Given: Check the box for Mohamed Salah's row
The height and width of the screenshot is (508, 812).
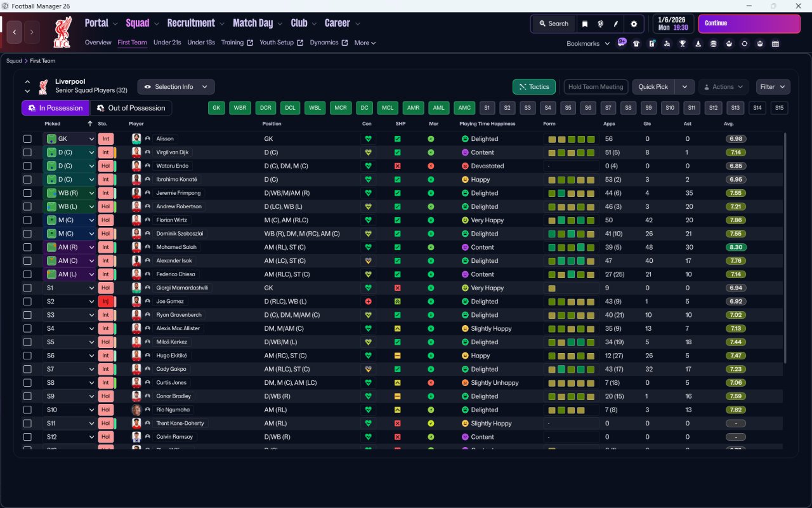Looking at the screenshot, I should (27, 247).
